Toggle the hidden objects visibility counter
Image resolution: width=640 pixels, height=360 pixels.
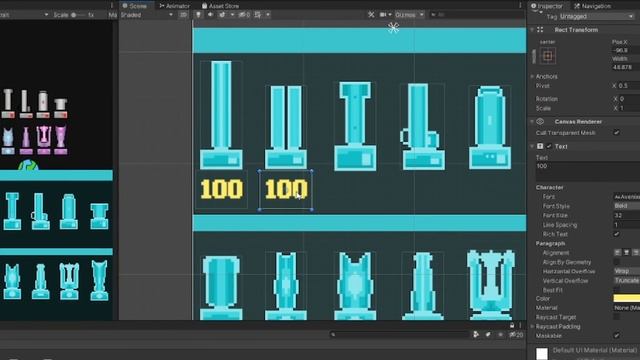(x=244, y=15)
